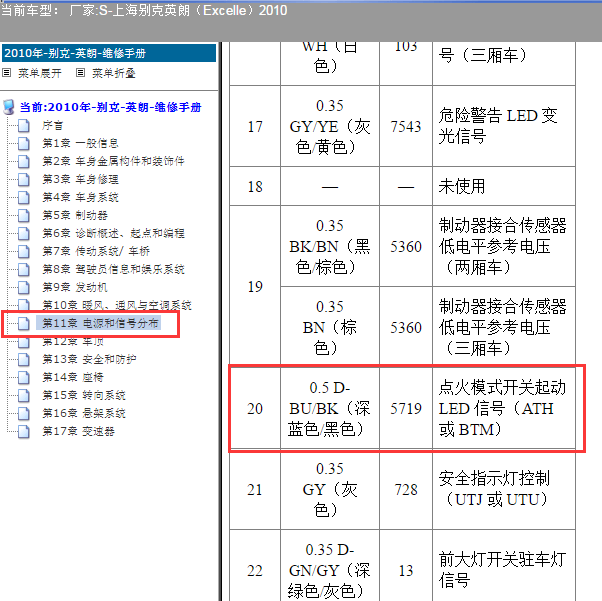
Task: Click the page icon next to 第11章
Action: pyautogui.click(x=24, y=323)
